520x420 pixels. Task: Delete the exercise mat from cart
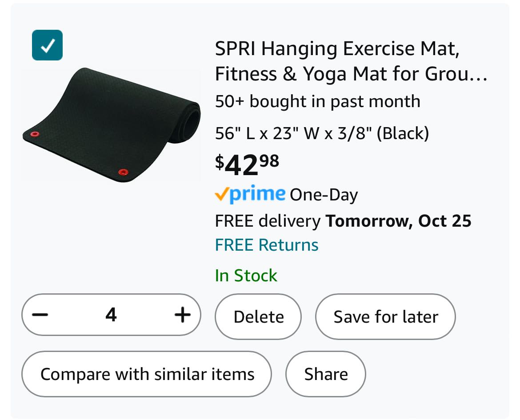coord(258,317)
